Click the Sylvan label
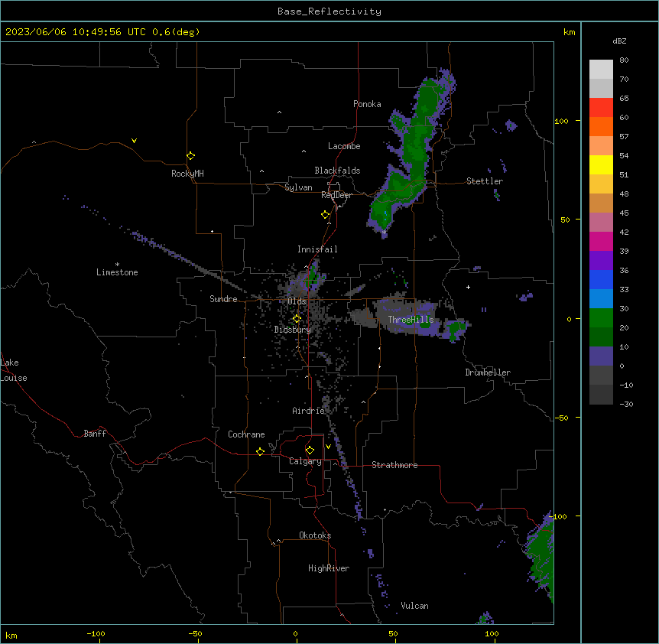The height and width of the screenshot is (644, 659). coord(298,187)
